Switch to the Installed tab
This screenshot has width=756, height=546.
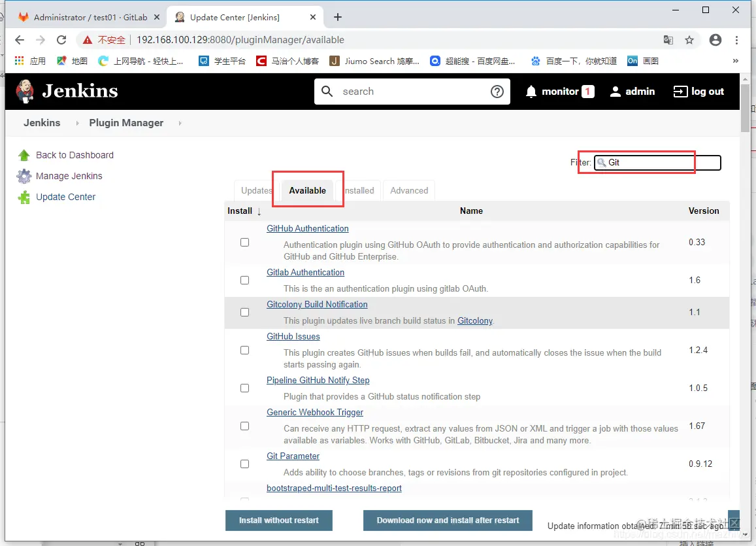359,190
